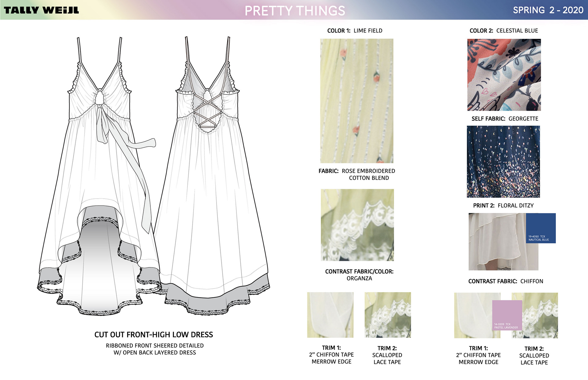Image resolution: width=588 pixels, height=380 pixels.
Task: Click the Spring 2 - 2020 label
Action: (548, 10)
